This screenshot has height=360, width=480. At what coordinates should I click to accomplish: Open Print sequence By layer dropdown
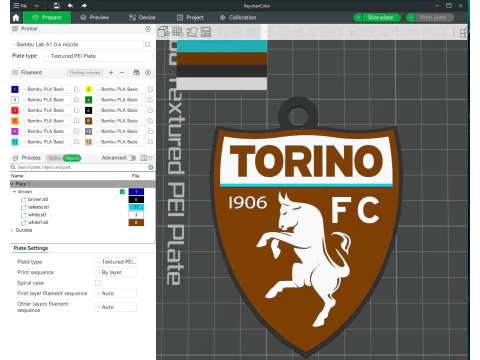116,272
